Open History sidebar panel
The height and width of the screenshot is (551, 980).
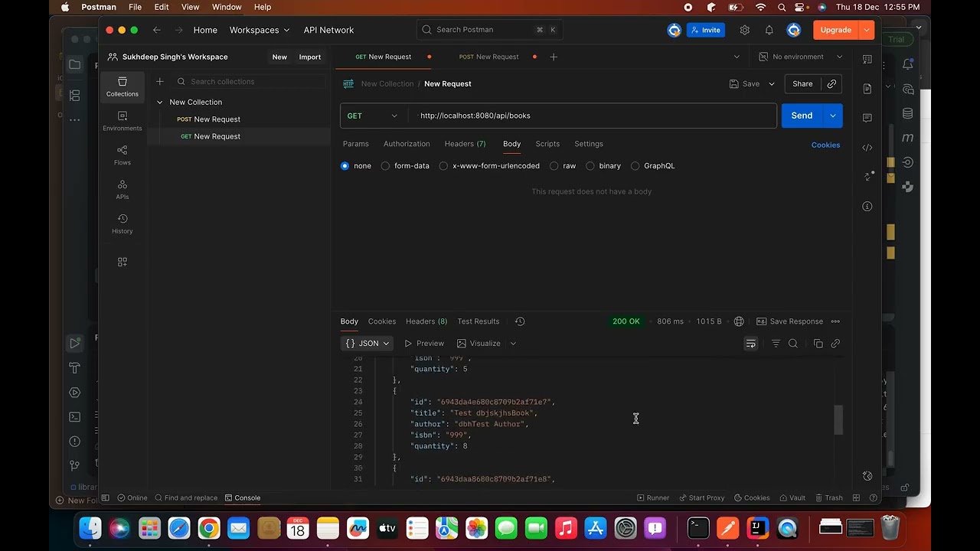click(122, 224)
